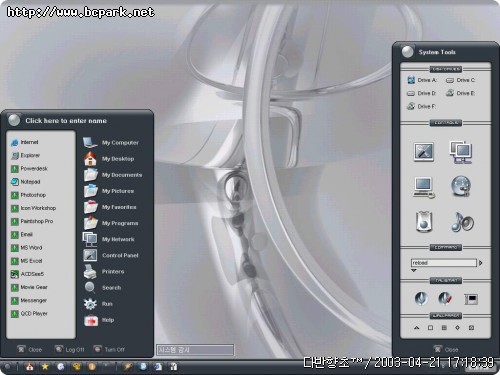Focus the command box containing 'reload'
500x375 pixels.
(444, 263)
